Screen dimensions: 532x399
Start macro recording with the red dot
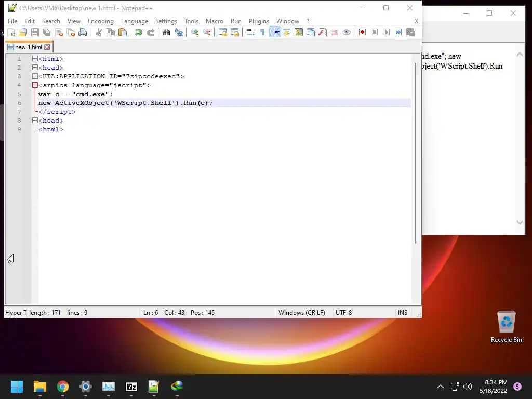362,32
